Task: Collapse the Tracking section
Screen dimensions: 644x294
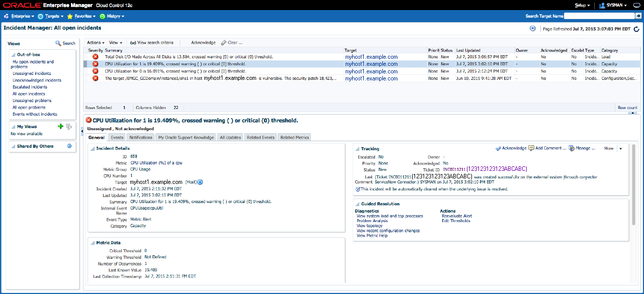Action: pyautogui.click(x=357, y=148)
